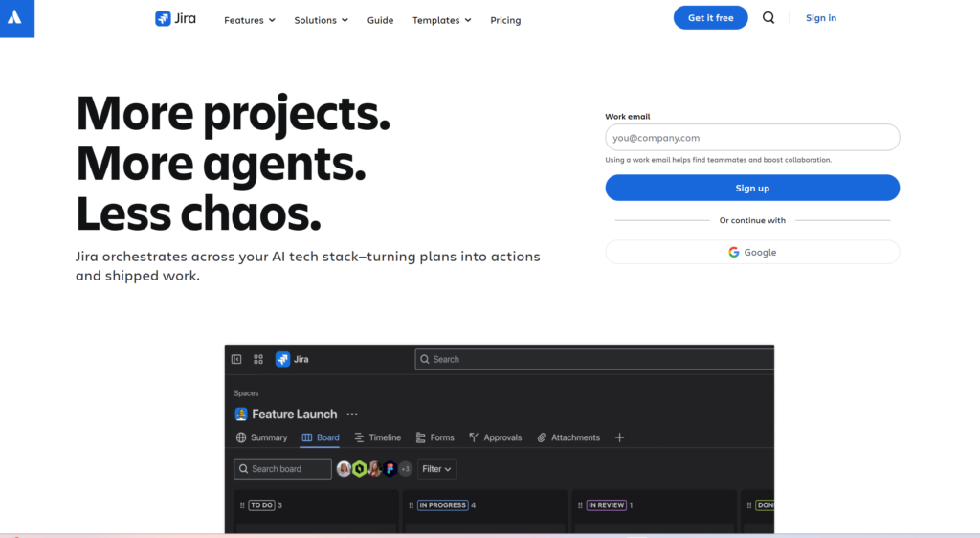Click the Attachments paperclip icon
The image size is (980, 538).
point(542,438)
